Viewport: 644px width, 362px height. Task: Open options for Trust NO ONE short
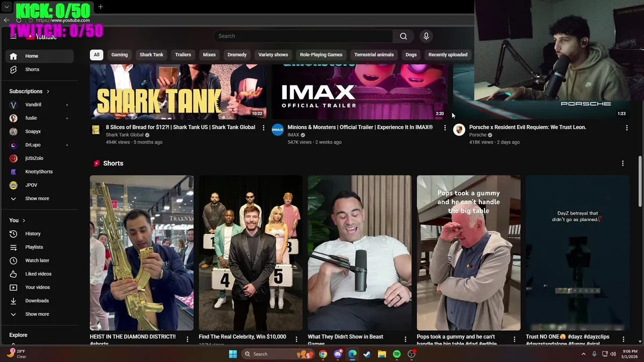coord(623,339)
